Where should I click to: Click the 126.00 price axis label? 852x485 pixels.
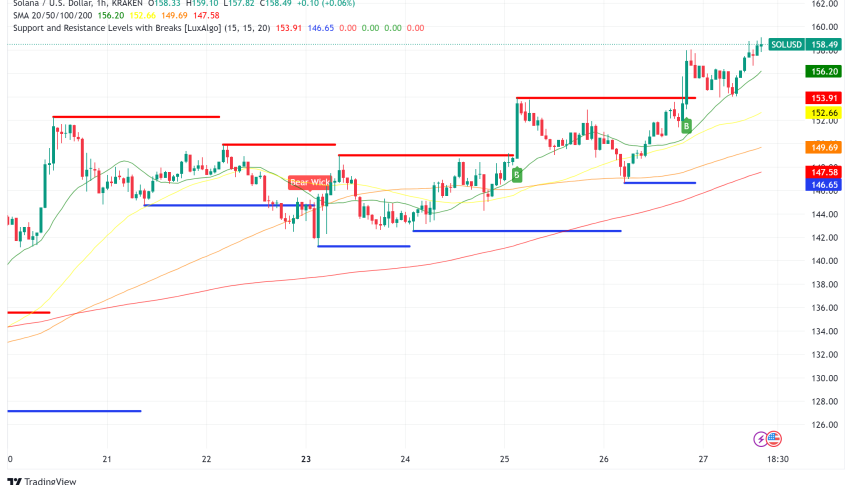tap(825, 425)
